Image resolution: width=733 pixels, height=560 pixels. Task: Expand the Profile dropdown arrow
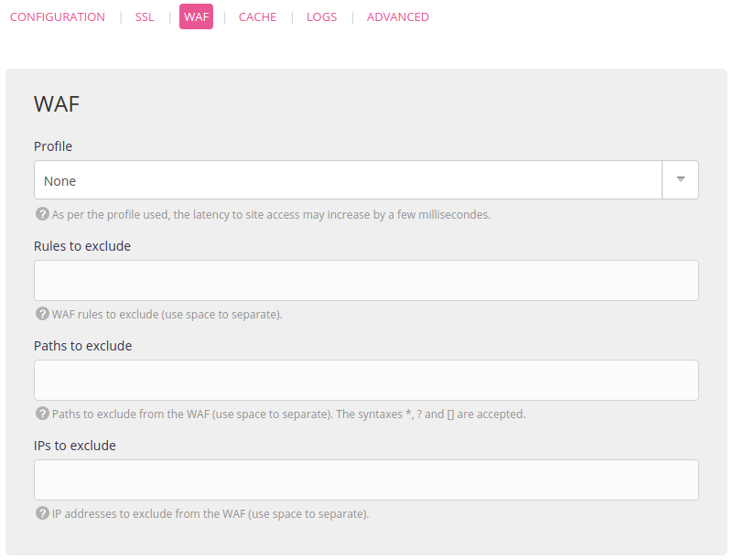pos(680,180)
